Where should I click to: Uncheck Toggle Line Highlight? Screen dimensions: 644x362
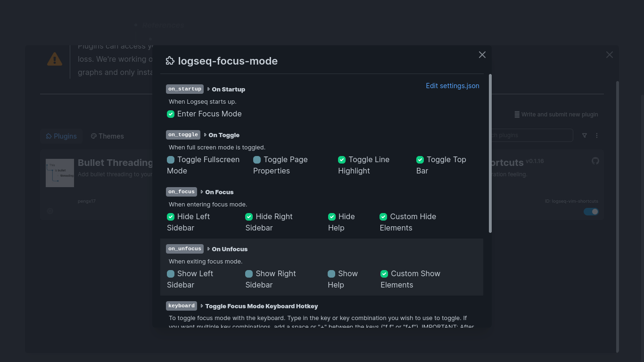(x=342, y=160)
